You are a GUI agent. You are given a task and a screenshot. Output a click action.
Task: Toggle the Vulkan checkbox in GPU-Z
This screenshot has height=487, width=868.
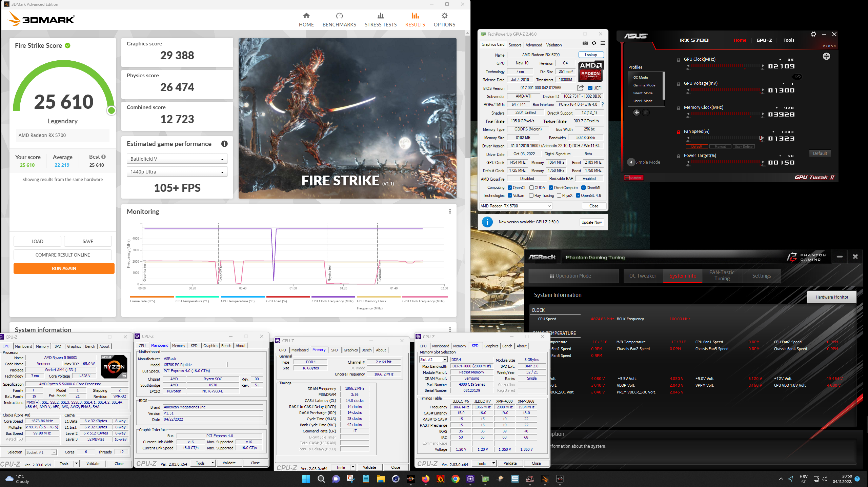click(510, 196)
